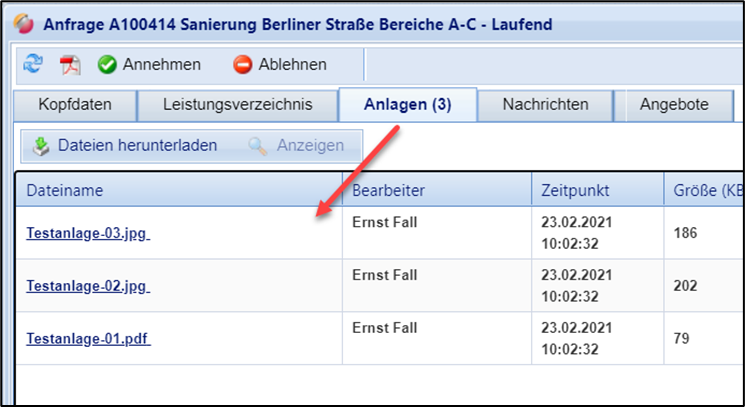
Task: Go to the Nachrichten tab
Action: pos(545,104)
